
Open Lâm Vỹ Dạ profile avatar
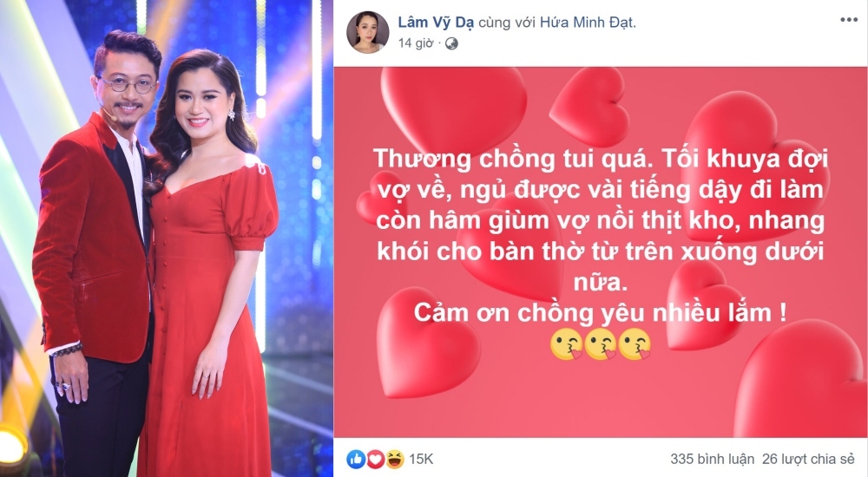pos(367,32)
